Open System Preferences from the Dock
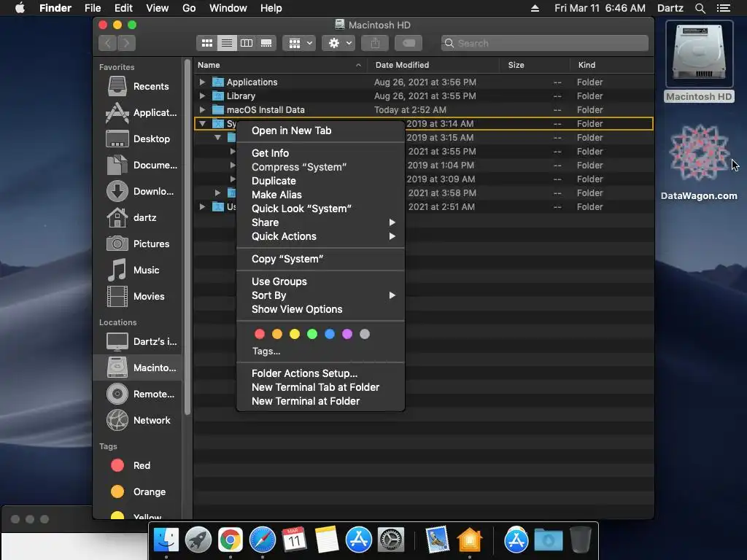This screenshot has width=747, height=560. click(391, 540)
